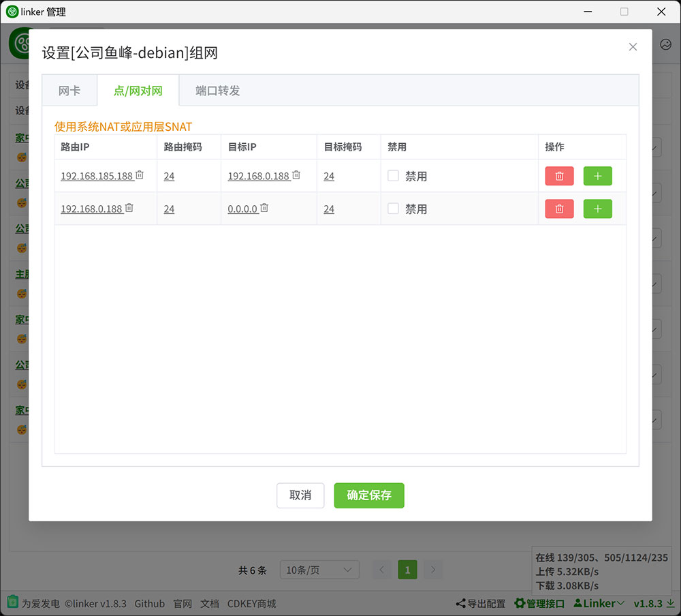681x616 pixels.
Task: Delete the second route row 192.168.0.188
Action: click(x=559, y=209)
